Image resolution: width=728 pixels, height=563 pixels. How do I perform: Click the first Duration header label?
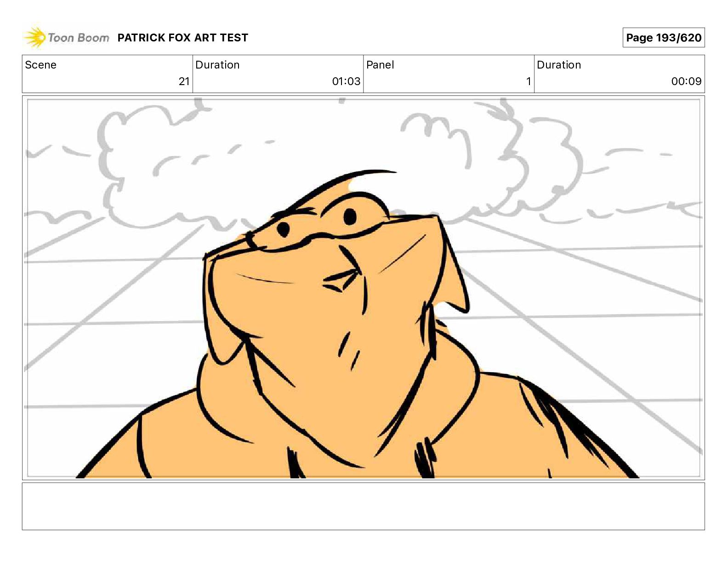[x=217, y=65]
